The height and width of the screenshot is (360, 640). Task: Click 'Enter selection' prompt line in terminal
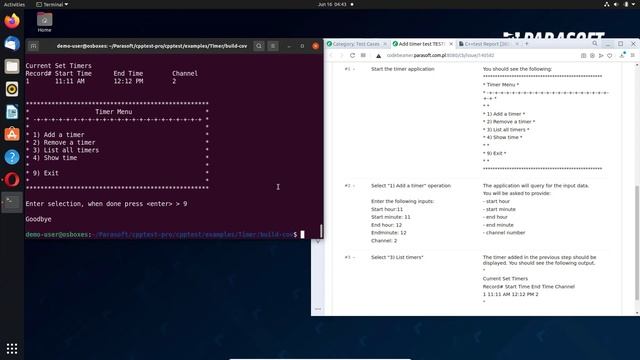tap(106, 204)
